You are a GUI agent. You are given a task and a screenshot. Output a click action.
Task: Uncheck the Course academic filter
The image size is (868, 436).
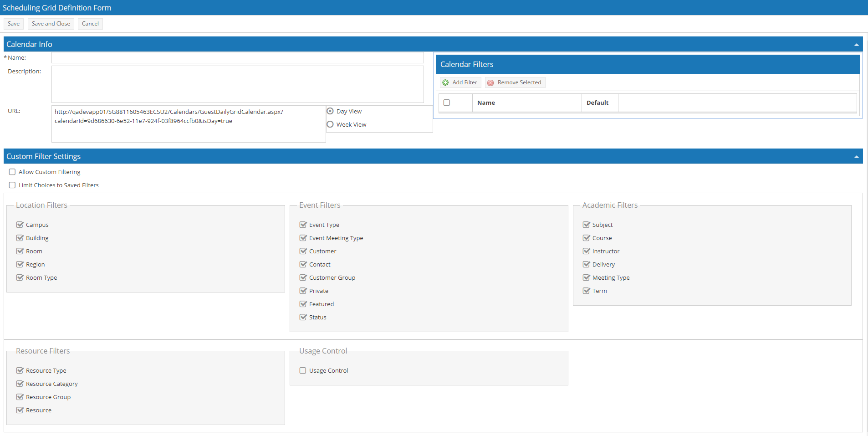[587, 238]
